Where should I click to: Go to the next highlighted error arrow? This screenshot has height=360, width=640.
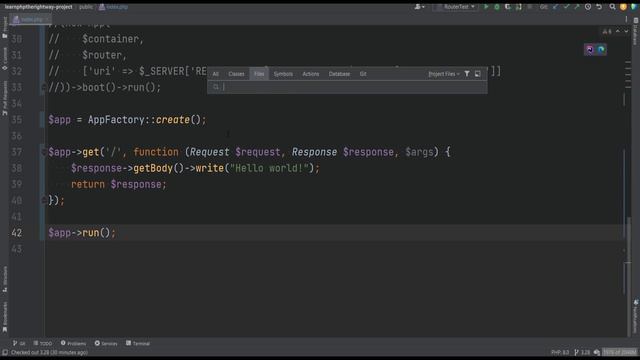(626, 31)
